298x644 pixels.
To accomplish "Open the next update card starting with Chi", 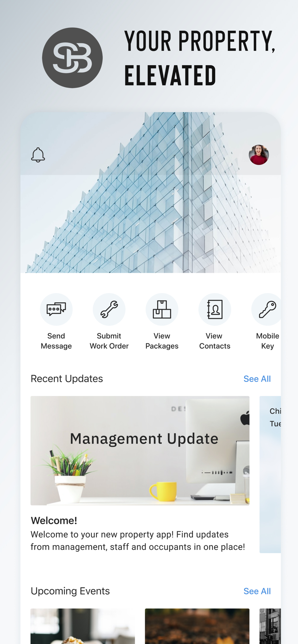I will (270, 474).
